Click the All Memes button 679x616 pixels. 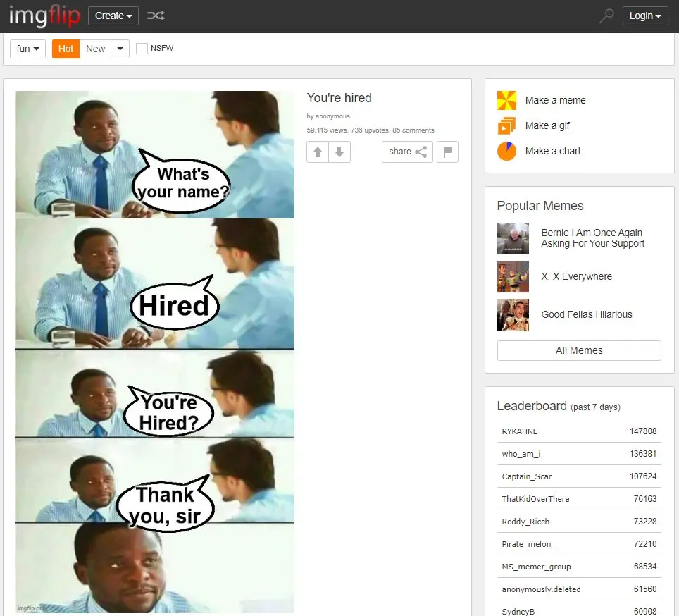pyautogui.click(x=579, y=350)
